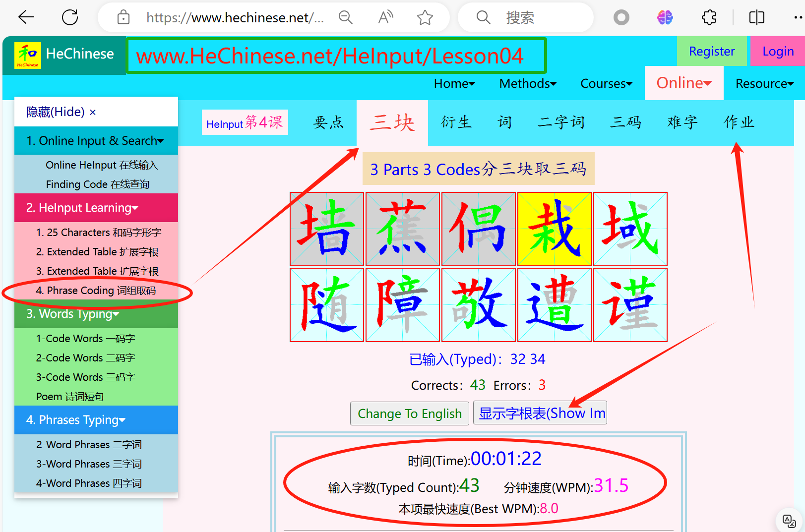This screenshot has height=532, width=805.
Task: Open 3. Extended Table 扩展字根
Action: [97, 271]
